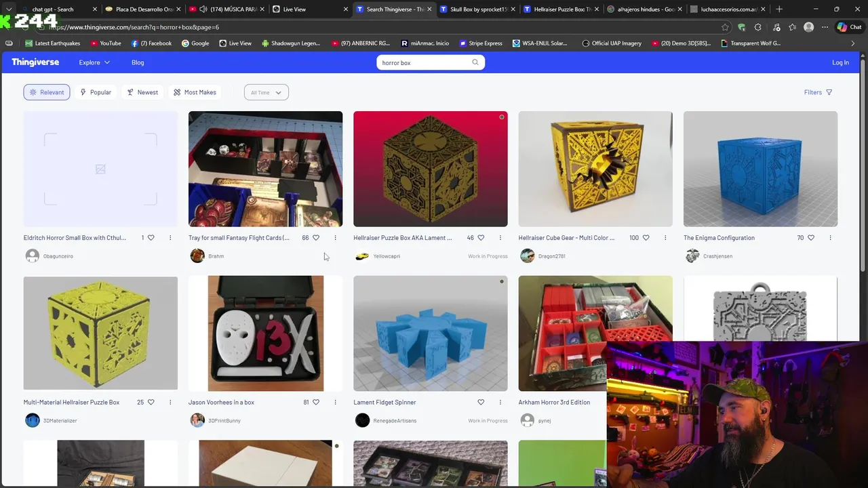Like Multi-Material Hellraiser Puzzle Box
868x488 pixels.
click(x=151, y=402)
